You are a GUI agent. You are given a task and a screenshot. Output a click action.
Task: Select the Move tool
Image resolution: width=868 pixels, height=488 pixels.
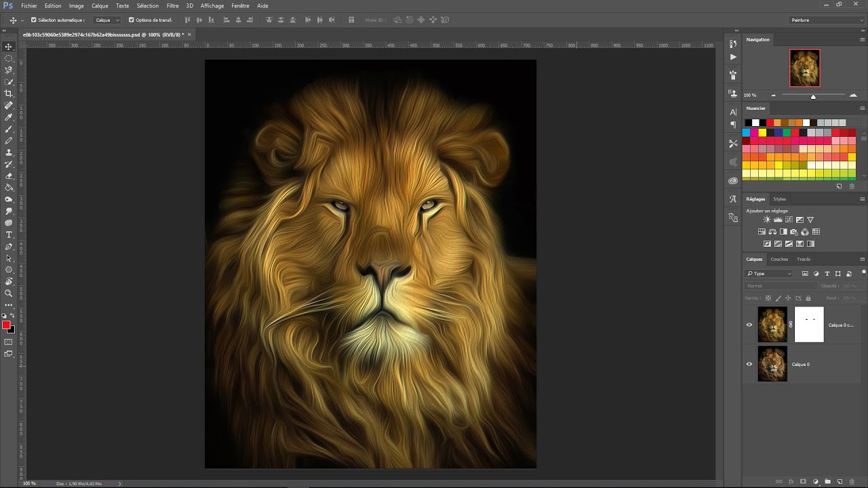(x=9, y=47)
